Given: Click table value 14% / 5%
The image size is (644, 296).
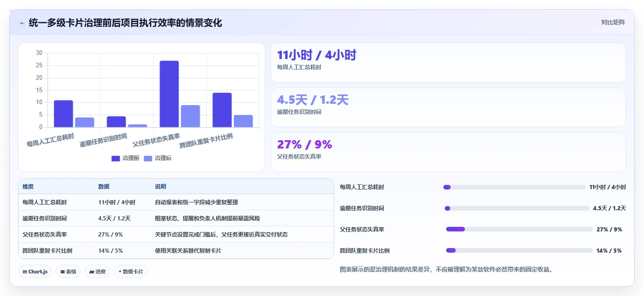Looking at the screenshot, I should [110, 251].
